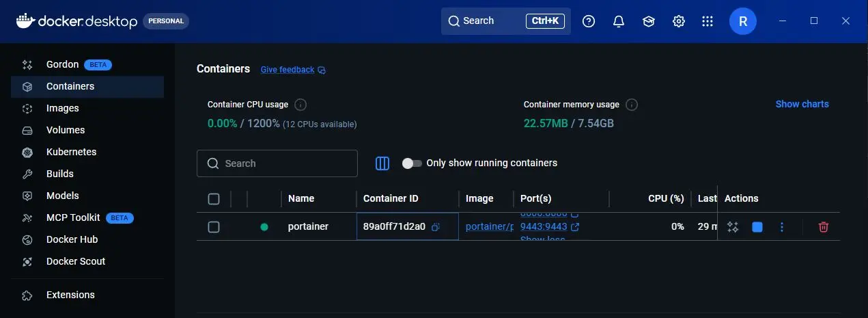
Task: Sort by the CPU (%) column header
Action: 666,199
